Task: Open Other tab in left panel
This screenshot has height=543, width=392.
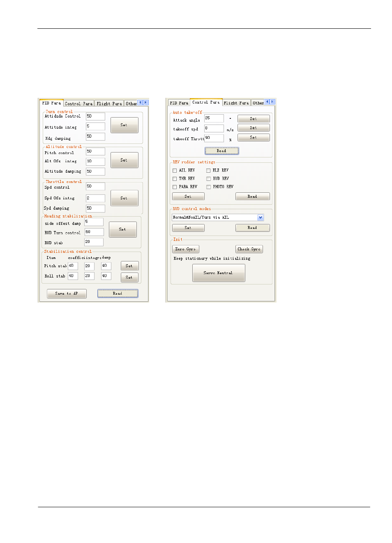Action: (x=131, y=104)
